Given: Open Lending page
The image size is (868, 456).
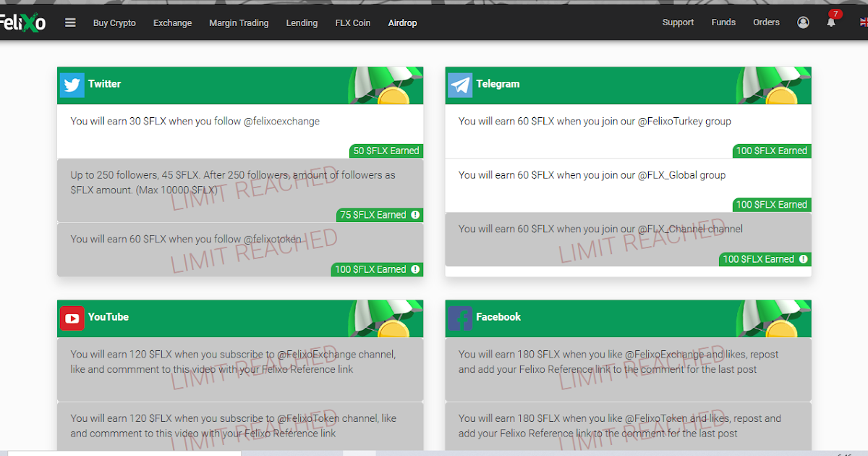Looking at the screenshot, I should (x=302, y=23).
